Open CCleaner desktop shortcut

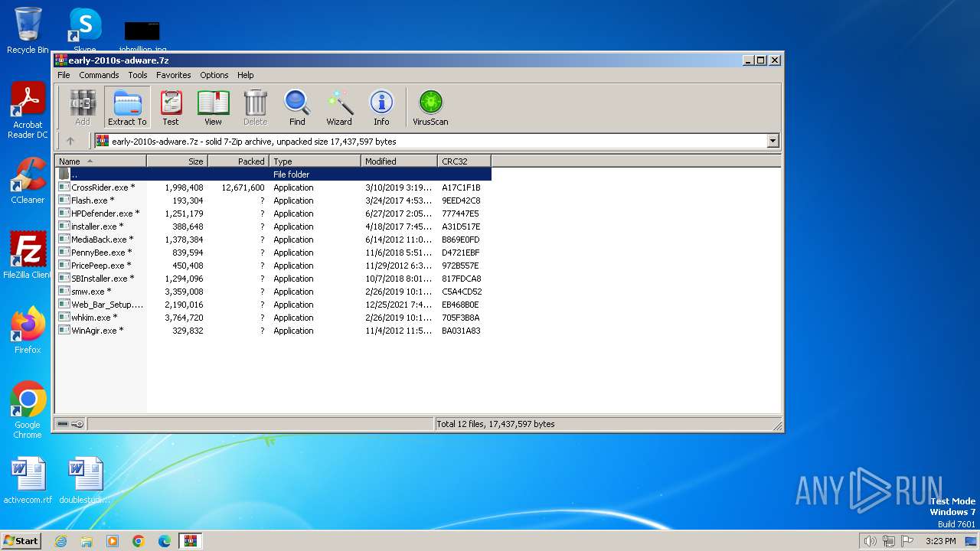(x=28, y=181)
